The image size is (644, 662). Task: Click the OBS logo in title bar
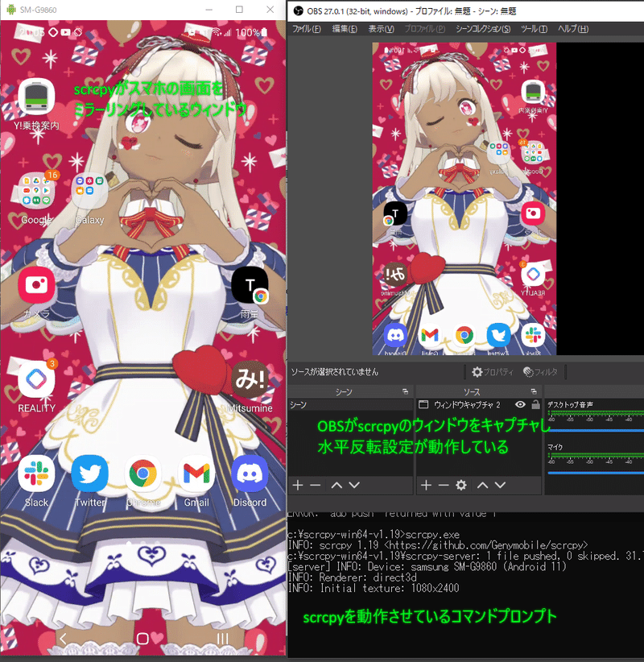[x=299, y=11]
